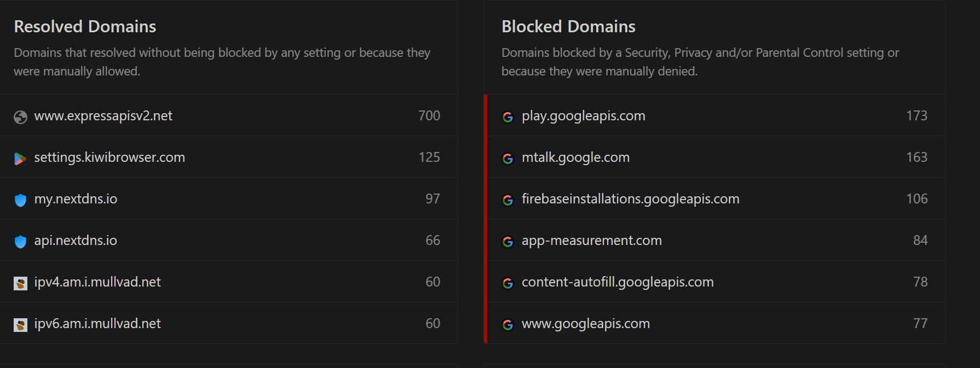The image size is (980, 368).
Task: Click the 700 query count
Action: coord(429,116)
